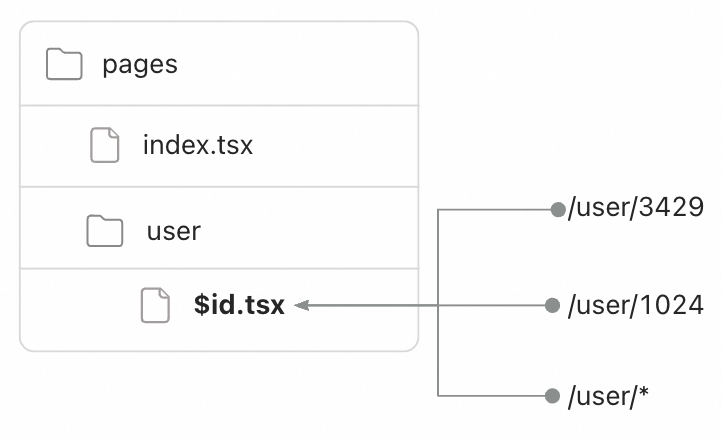Image resolution: width=722 pixels, height=440 pixels.
Task: Click the index.tsx file icon
Action: 105,146
